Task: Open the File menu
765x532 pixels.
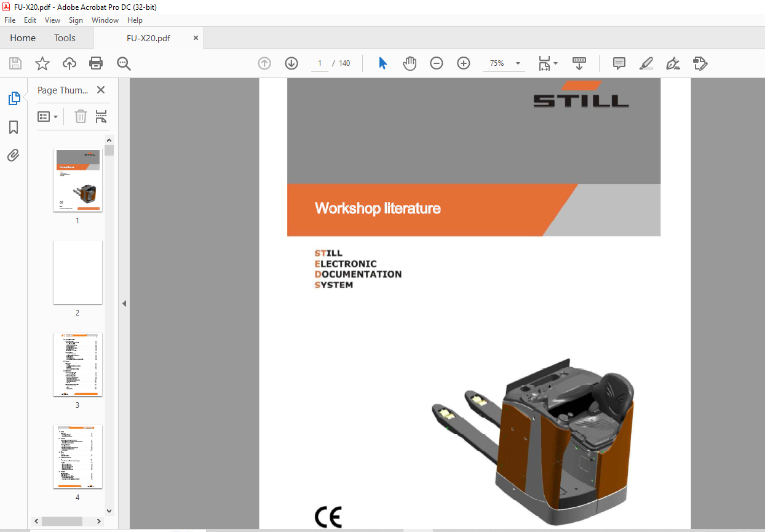Action: [10, 20]
